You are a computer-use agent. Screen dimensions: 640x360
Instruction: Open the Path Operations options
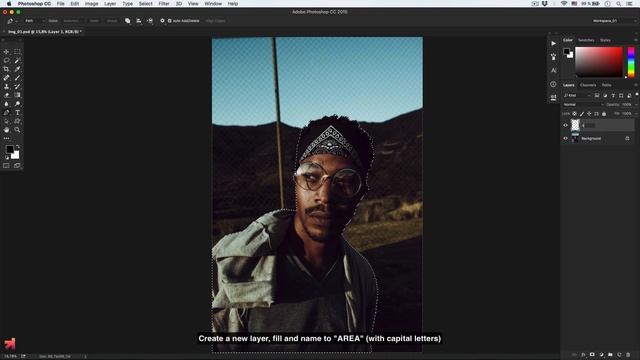[x=127, y=21]
